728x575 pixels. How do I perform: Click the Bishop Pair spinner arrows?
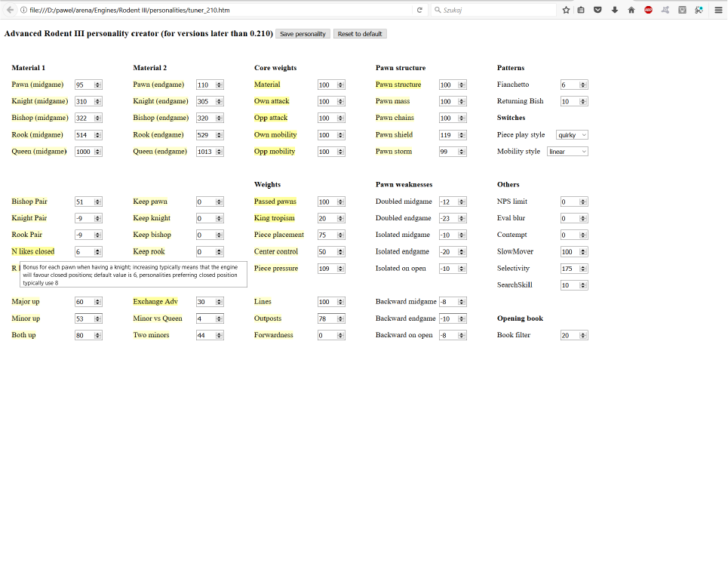click(97, 201)
